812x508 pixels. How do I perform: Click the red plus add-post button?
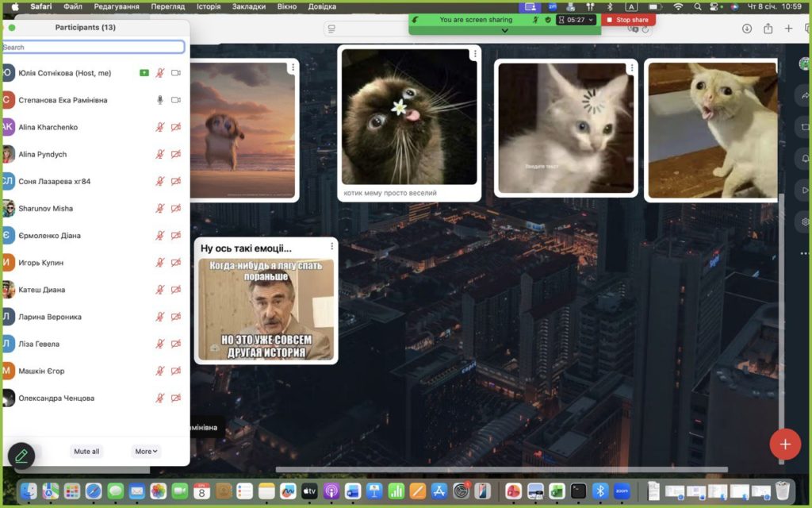[785, 444]
